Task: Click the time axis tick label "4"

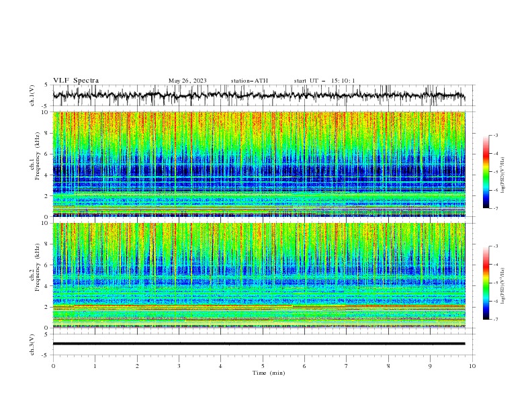Action: click(221, 366)
